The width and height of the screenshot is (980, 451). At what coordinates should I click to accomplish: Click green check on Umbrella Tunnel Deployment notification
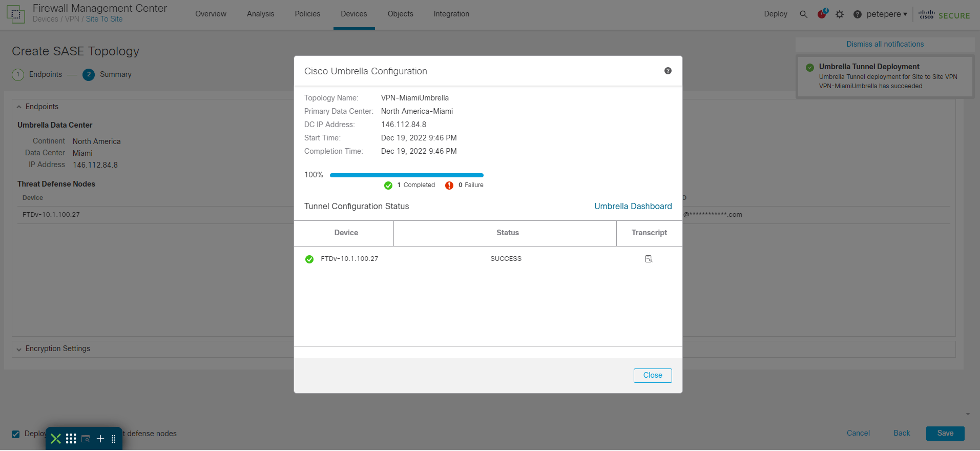click(810, 67)
